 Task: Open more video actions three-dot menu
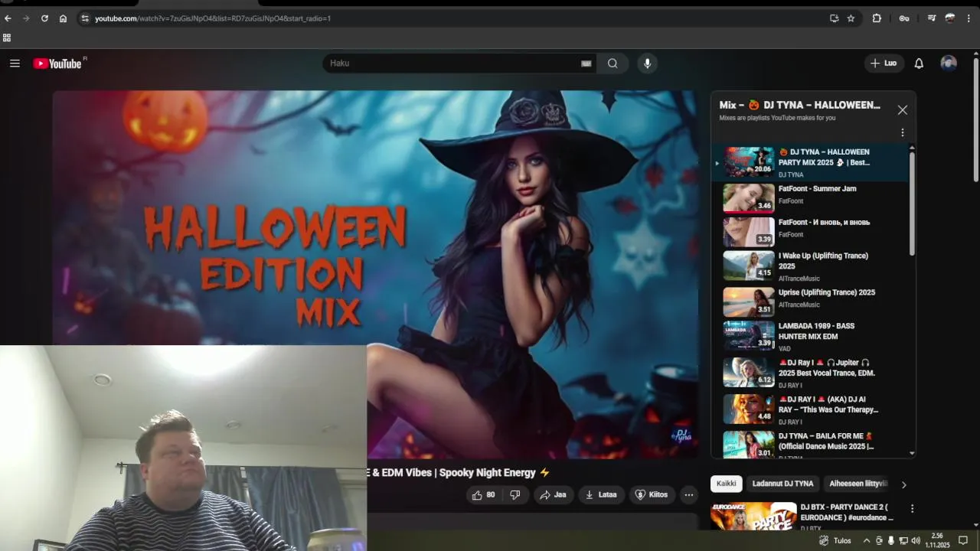pyautogui.click(x=689, y=495)
